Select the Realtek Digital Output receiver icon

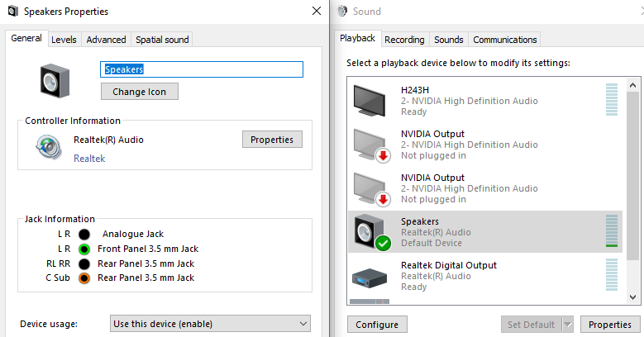370,278
